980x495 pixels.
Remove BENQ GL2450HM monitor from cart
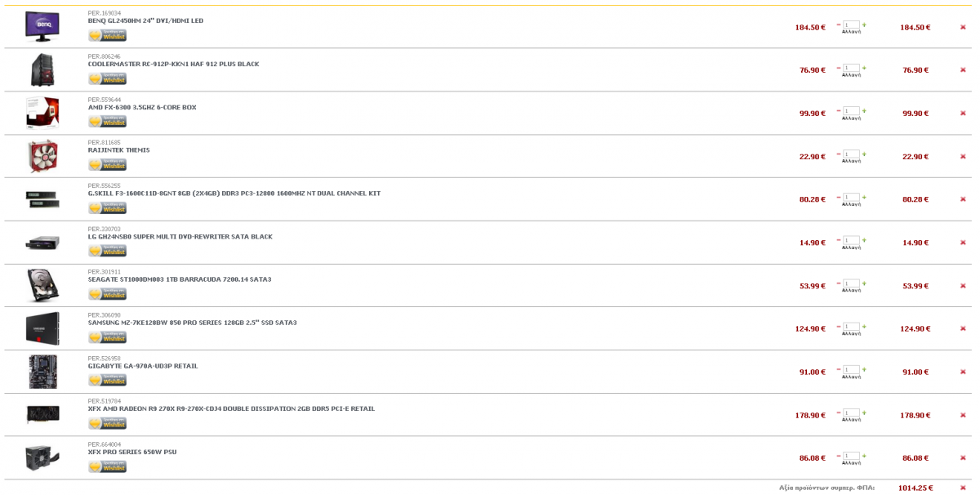(963, 27)
